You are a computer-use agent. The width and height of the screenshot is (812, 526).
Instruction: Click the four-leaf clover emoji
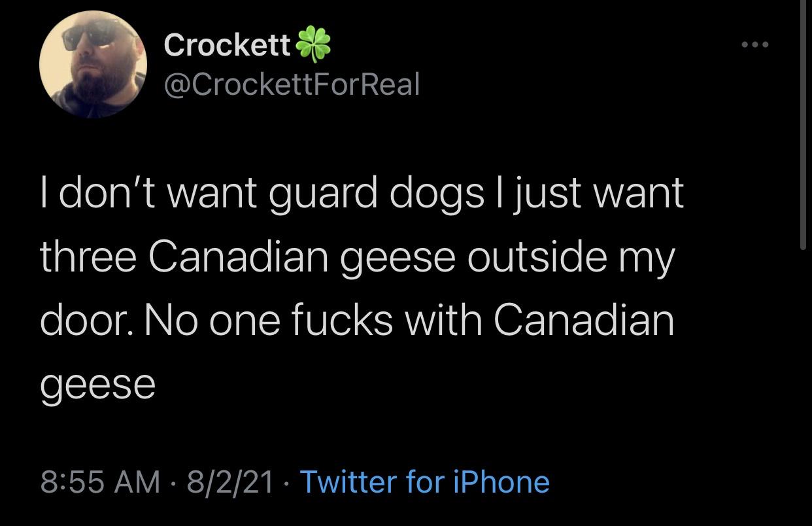point(314,44)
